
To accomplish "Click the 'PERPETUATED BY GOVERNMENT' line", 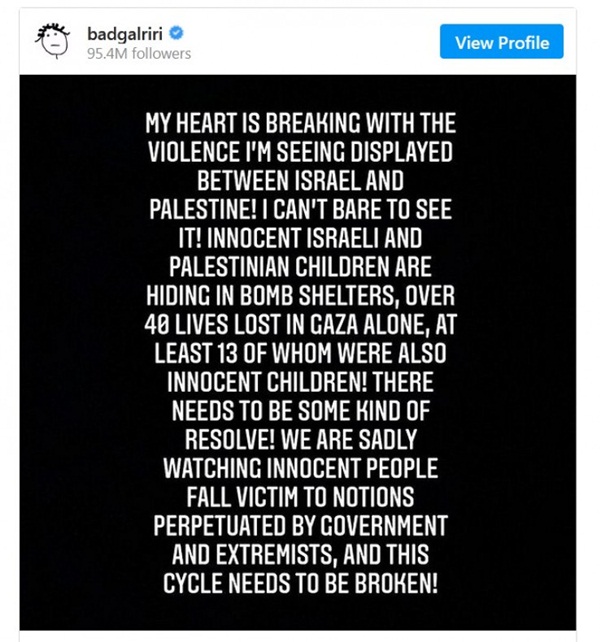I will pos(300,525).
